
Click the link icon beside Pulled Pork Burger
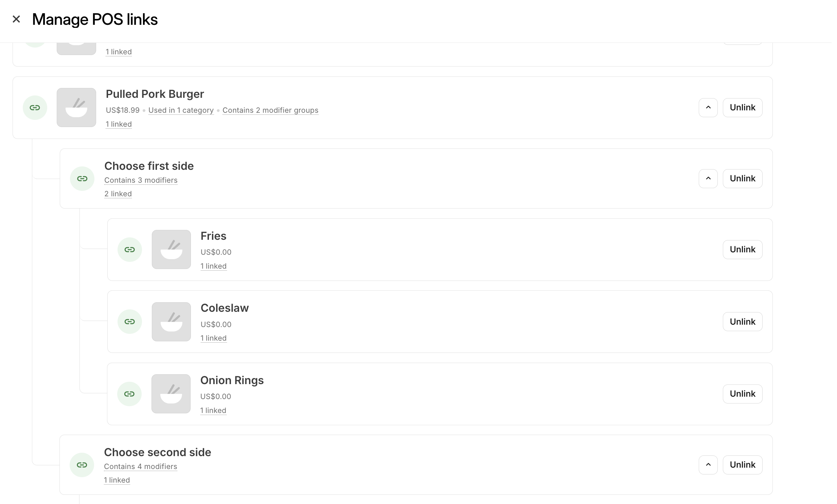(x=35, y=108)
